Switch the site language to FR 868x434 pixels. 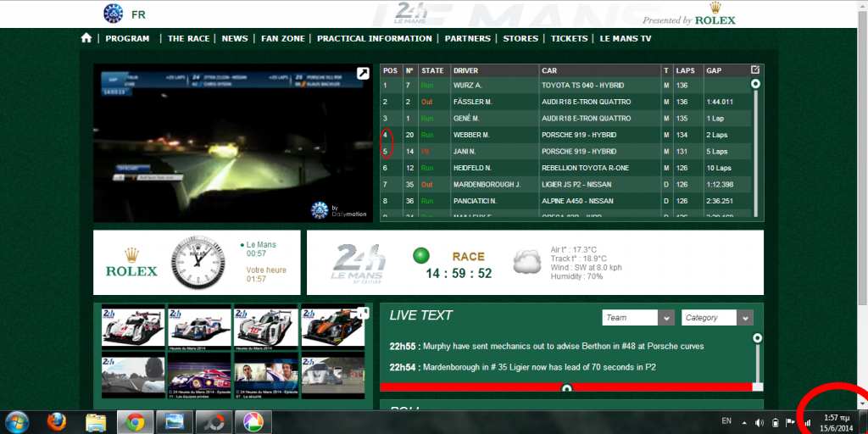(x=138, y=15)
